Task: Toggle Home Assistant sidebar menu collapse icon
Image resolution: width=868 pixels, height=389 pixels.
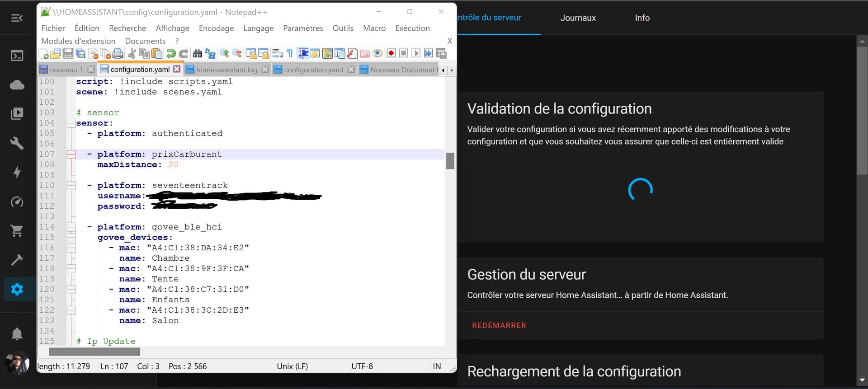Action: pyautogui.click(x=17, y=18)
